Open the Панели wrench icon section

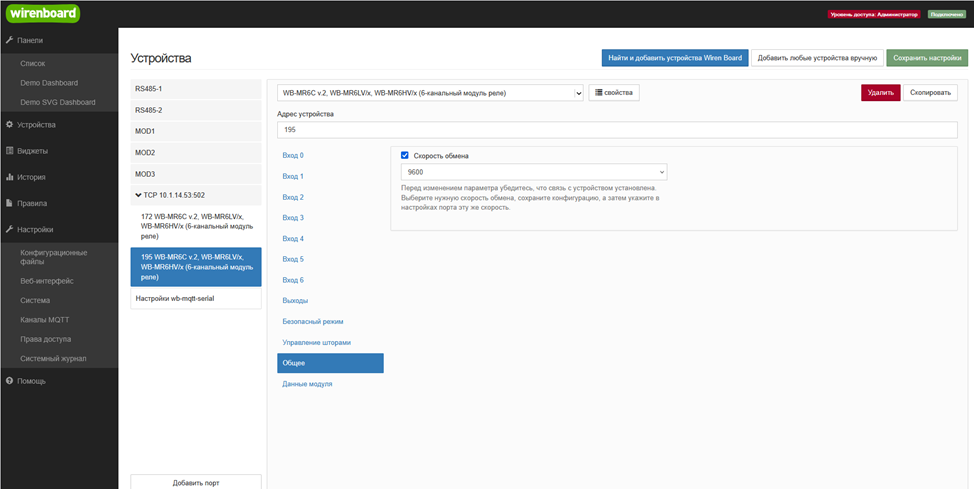point(9,40)
